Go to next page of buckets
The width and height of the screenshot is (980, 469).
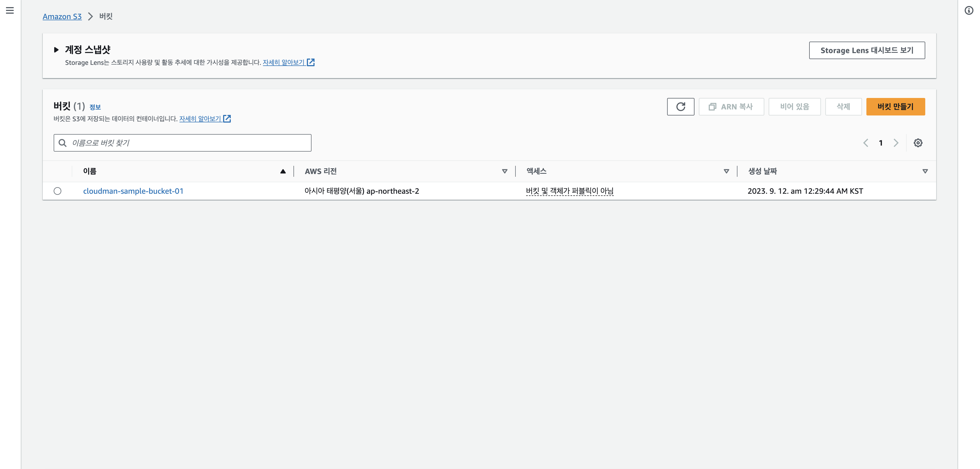click(896, 143)
